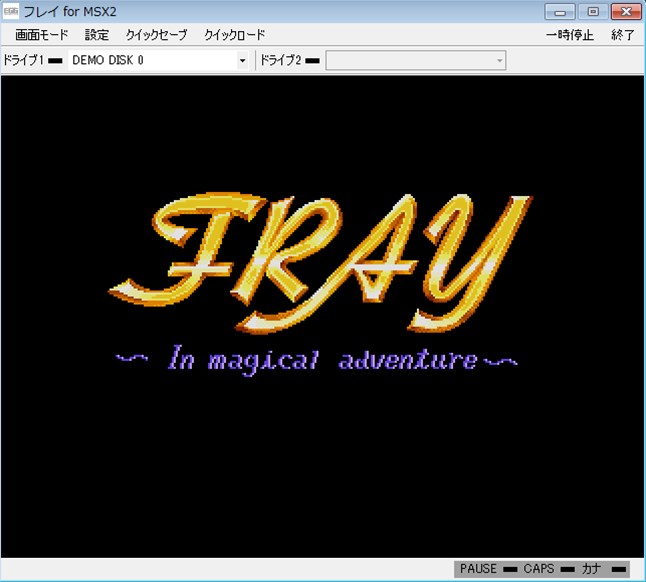
Task: Close the フレイ for MSX2 window
Action: pyautogui.click(x=626, y=12)
